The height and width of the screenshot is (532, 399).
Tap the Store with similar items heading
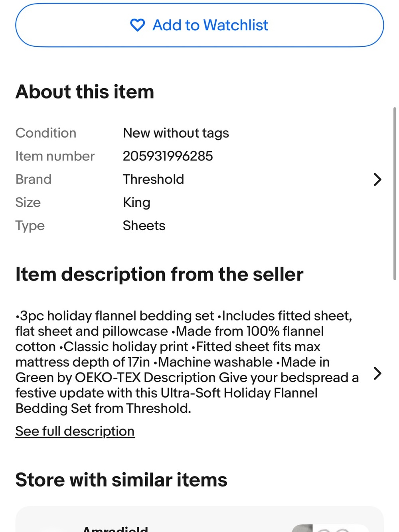[121, 480]
